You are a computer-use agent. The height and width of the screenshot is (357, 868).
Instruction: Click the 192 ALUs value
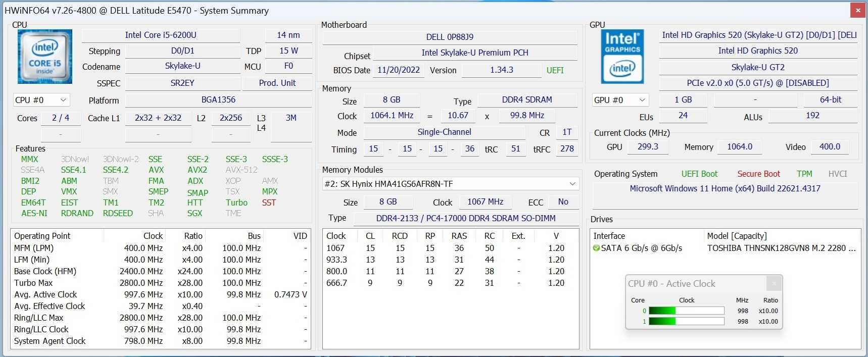(x=813, y=116)
